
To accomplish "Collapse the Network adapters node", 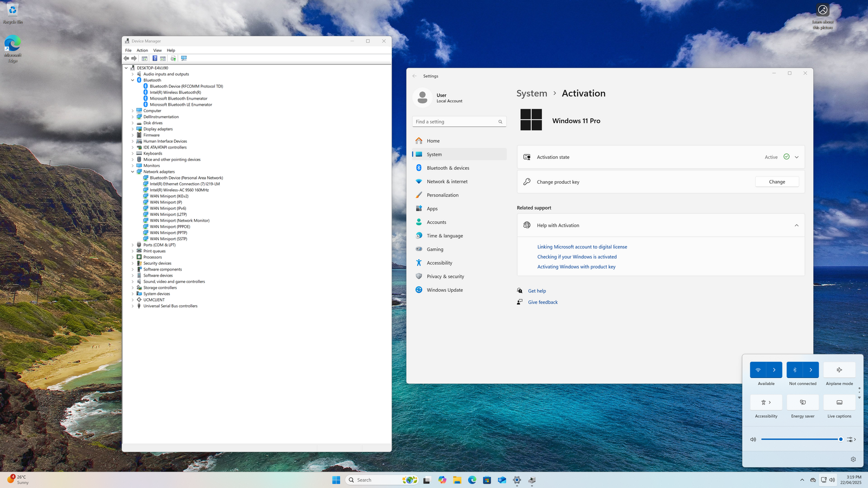I will click(x=132, y=172).
